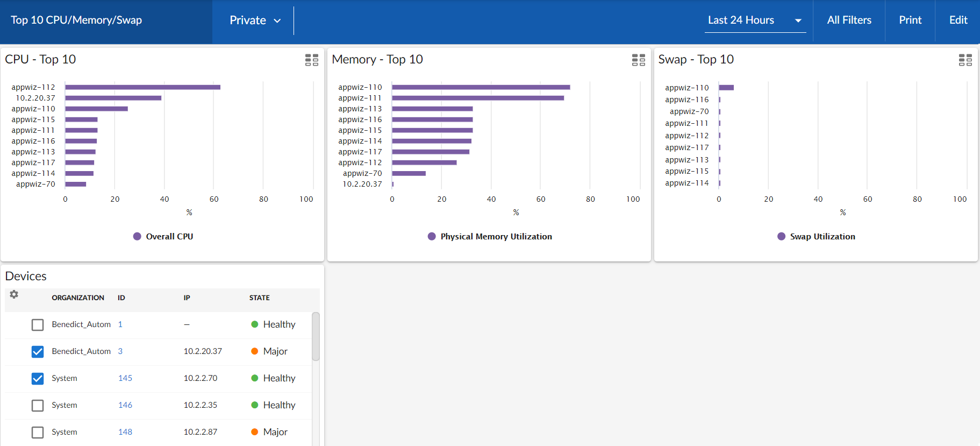The width and height of the screenshot is (980, 446).
Task: Open device ID 145 link
Action: coord(125,378)
